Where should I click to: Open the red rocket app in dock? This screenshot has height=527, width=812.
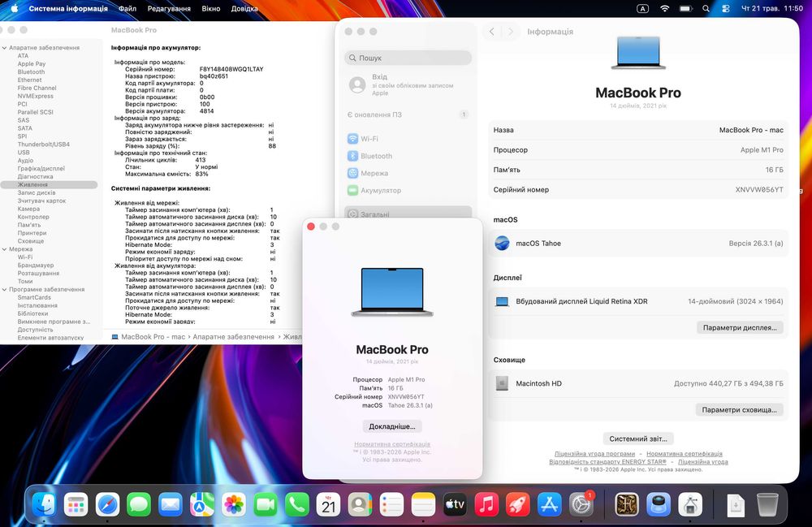518,503
